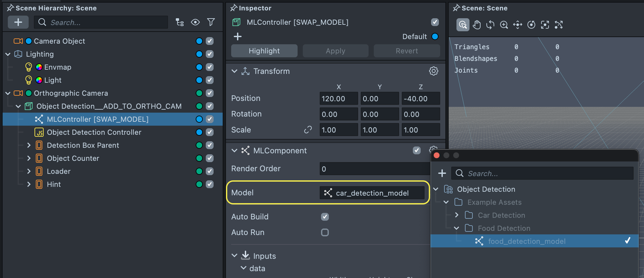Select the move arrows tool in Scene toolbar
The width and height of the screenshot is (644, 278).
pos(518,25)
